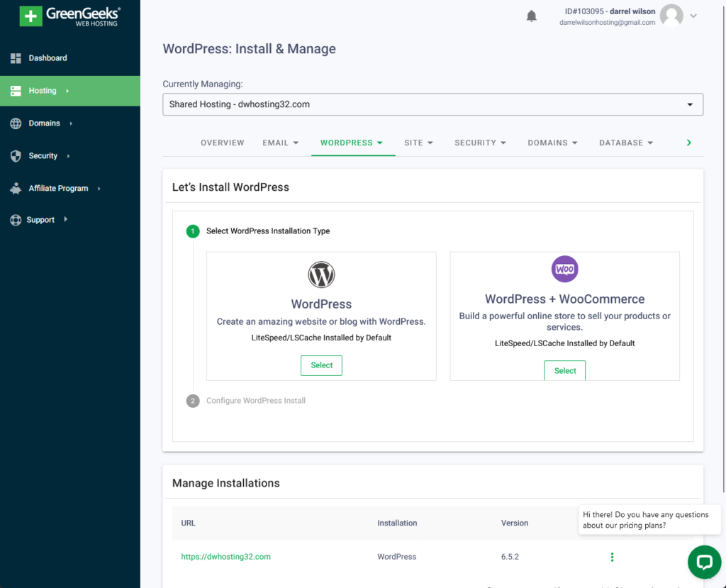
Task: Click step 1 circle indicator
Action: point(193,231)
